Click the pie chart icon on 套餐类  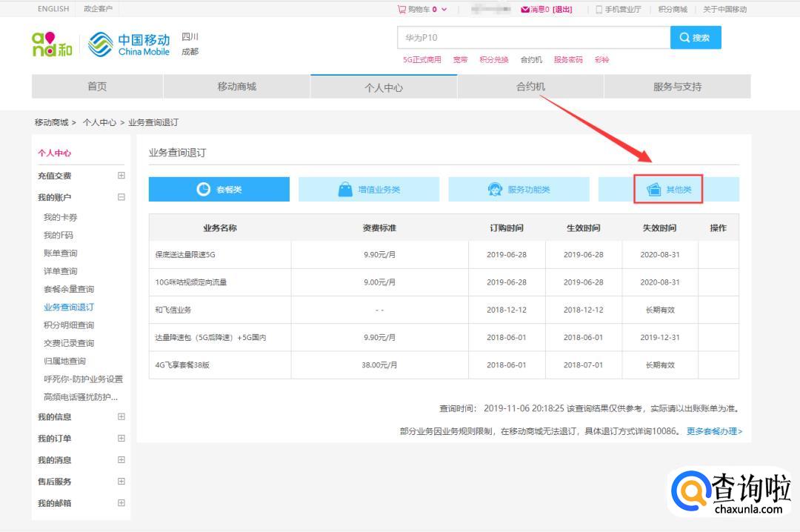204,190
